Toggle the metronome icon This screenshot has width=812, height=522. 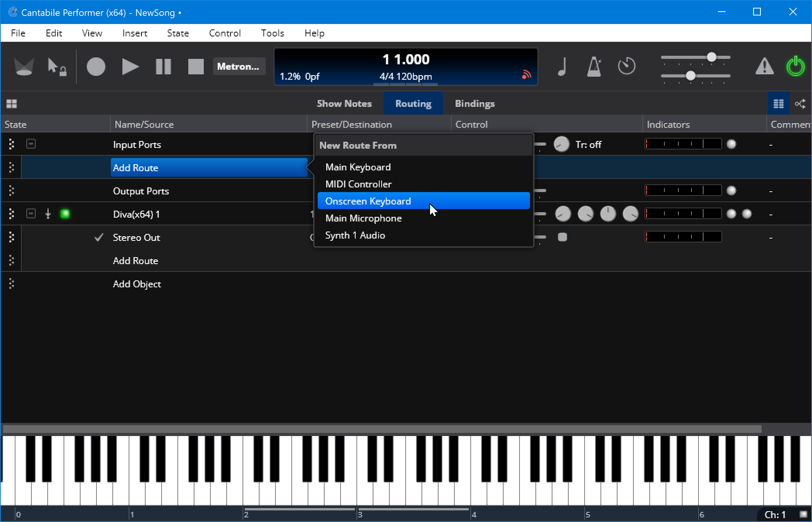click(594, 66)
